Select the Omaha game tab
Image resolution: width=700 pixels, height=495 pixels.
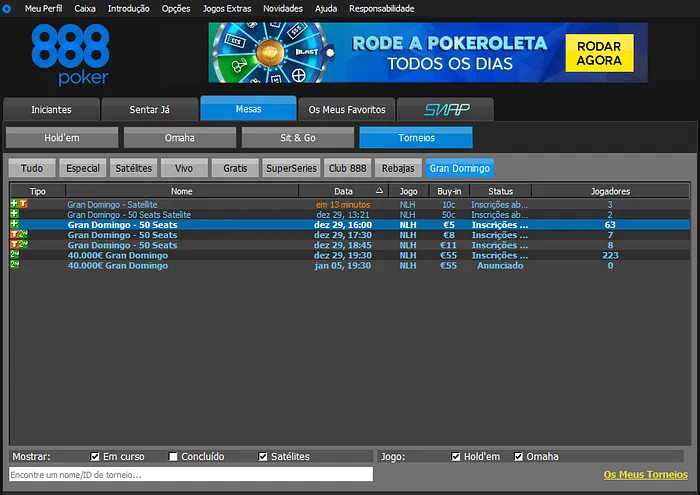pyautogui.click(x=179, y=137)
